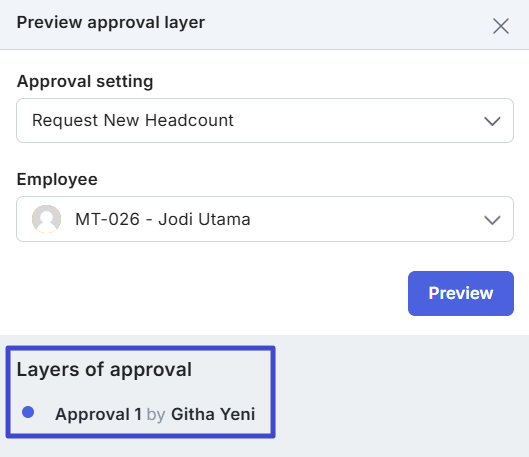Screen dimensions: 529x457
Task: Click the Approval 1 label
Action: coord(98,414)
